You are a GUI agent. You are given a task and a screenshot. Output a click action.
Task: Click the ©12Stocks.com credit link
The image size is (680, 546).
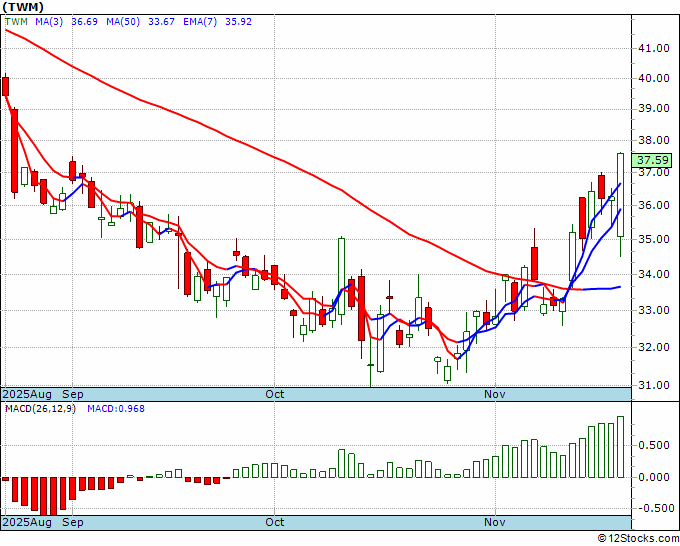coord(638,539)
